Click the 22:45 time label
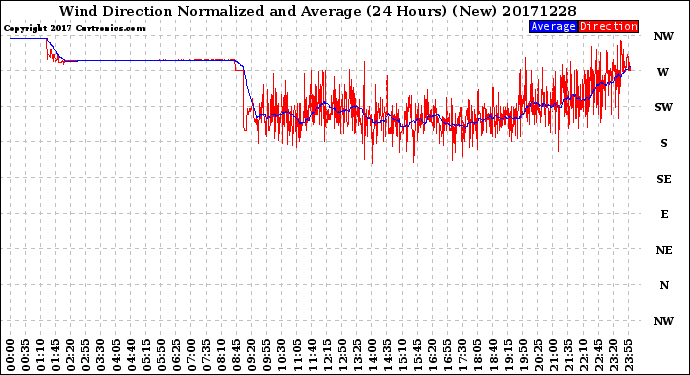 coord(598,355)
